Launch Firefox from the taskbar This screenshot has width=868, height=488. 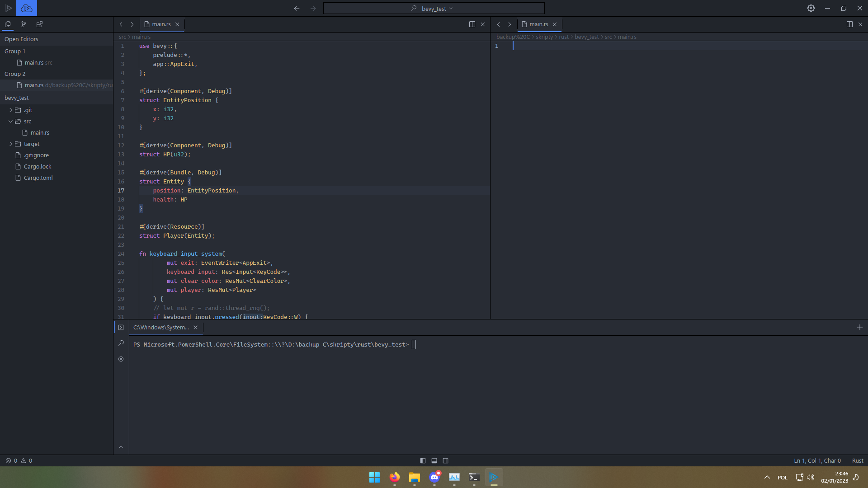click(x=394, y=477)
